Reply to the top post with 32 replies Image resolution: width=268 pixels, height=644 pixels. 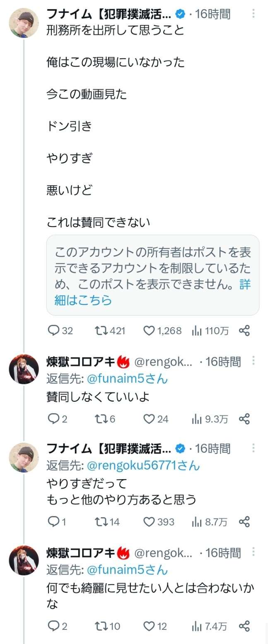[x=54, y=330]
